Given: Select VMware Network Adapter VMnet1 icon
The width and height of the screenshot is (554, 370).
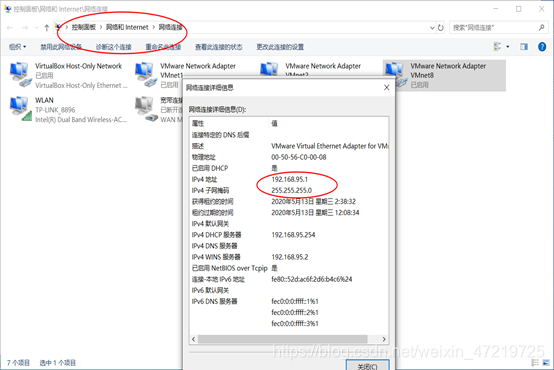Looking at the screenshot, I should pyautogui.click(x=145, y=74).
